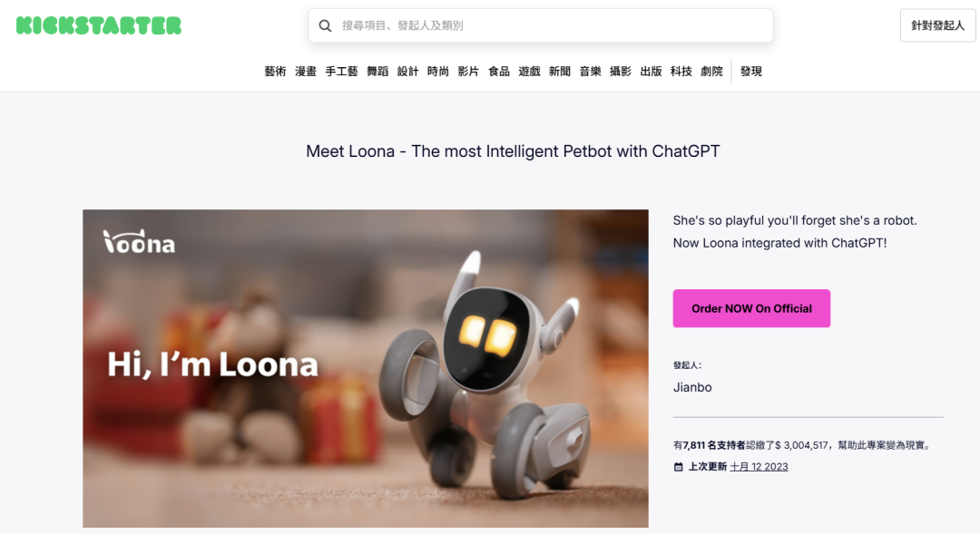Browse the 遊戲 category
The width and height of the screenshot is (980, 534).
529,72
